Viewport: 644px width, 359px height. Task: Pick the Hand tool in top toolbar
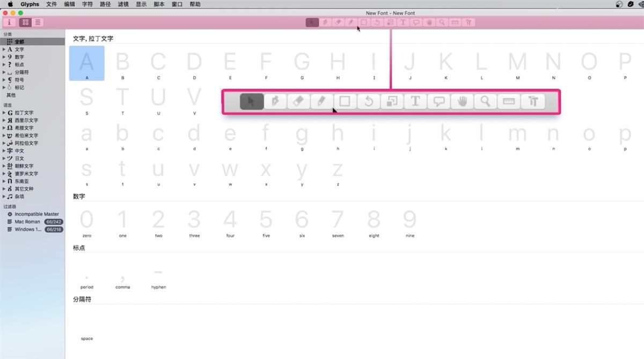click(429, 23)
